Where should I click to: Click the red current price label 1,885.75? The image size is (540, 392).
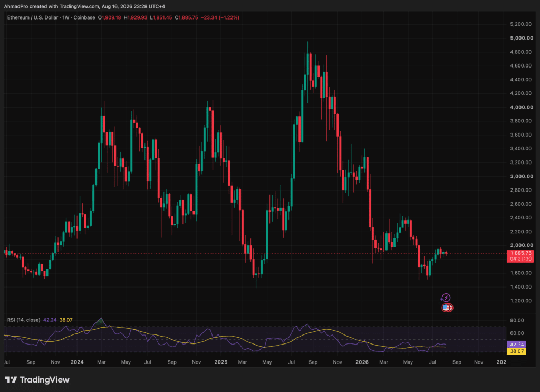point(520,253)
